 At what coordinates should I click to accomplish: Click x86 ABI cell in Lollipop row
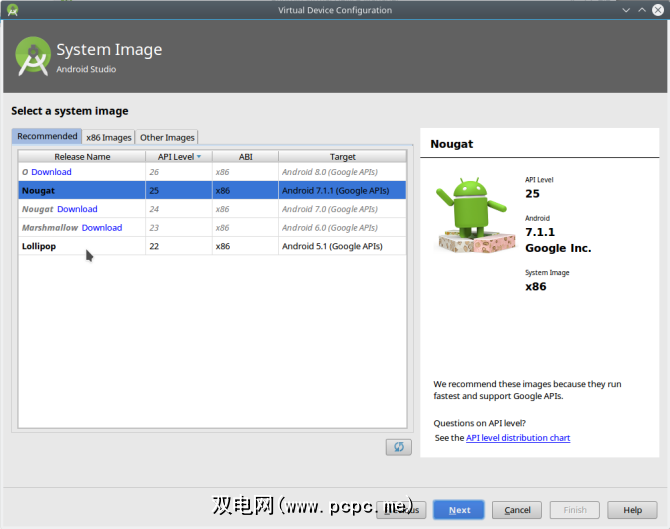point(245,246)
